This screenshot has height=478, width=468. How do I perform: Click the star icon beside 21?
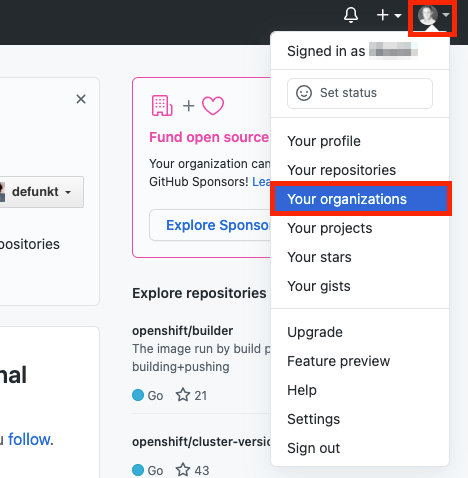click(x=183, y=395)
